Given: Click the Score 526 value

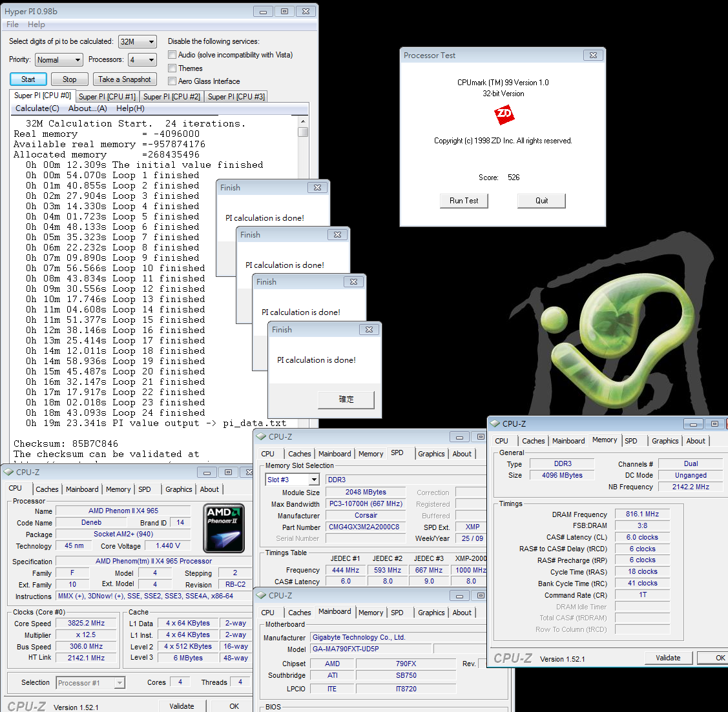Looking at the screenshot, I should pyautogui.click(x=514, y=178).
